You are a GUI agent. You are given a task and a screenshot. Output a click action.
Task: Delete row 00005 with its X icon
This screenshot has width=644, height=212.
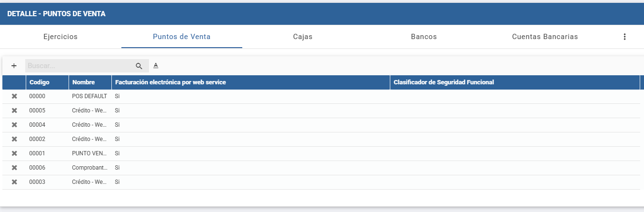(14, 111)
